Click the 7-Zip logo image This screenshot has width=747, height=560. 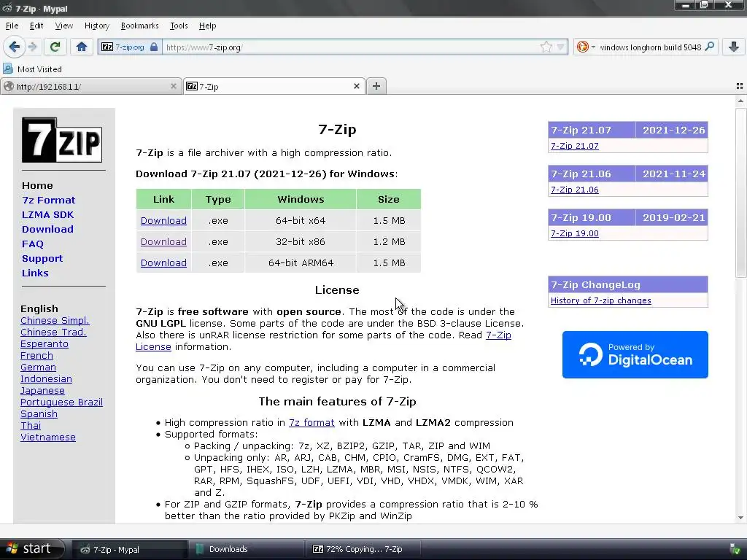(62, 140)
